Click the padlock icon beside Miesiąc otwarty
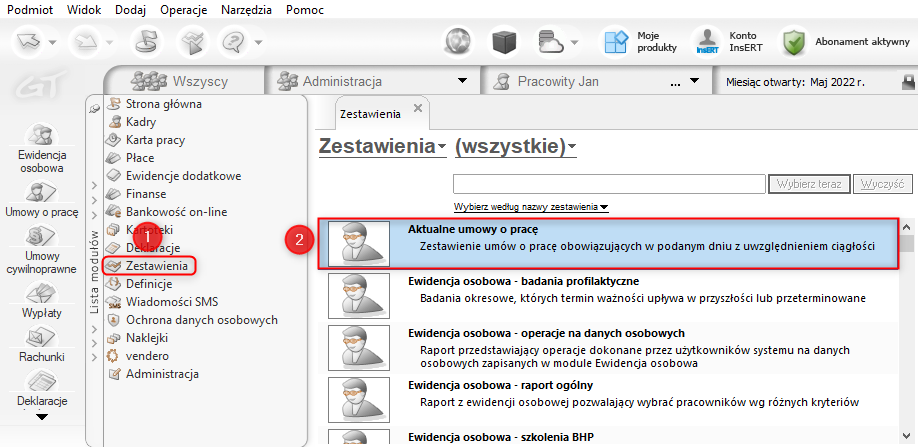 tap(909, 81)
